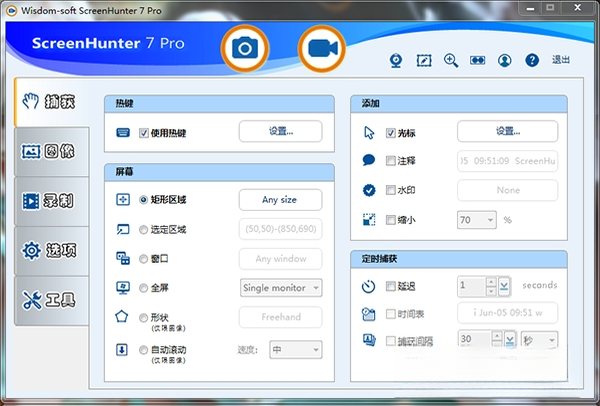Screen dimensions: 600x406
Task: Switch to the 工具 tools tab
Action: point(52,300)
